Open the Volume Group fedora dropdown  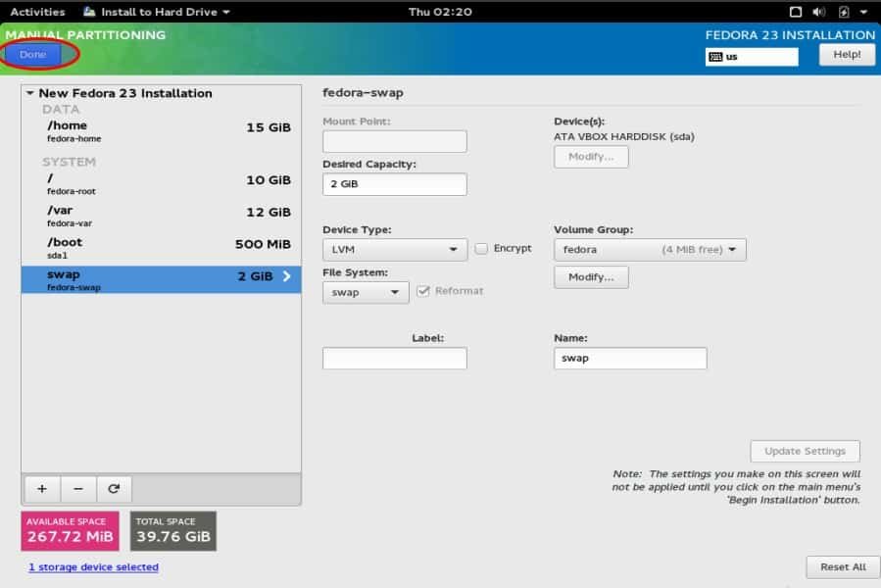(x=650, y=250)
